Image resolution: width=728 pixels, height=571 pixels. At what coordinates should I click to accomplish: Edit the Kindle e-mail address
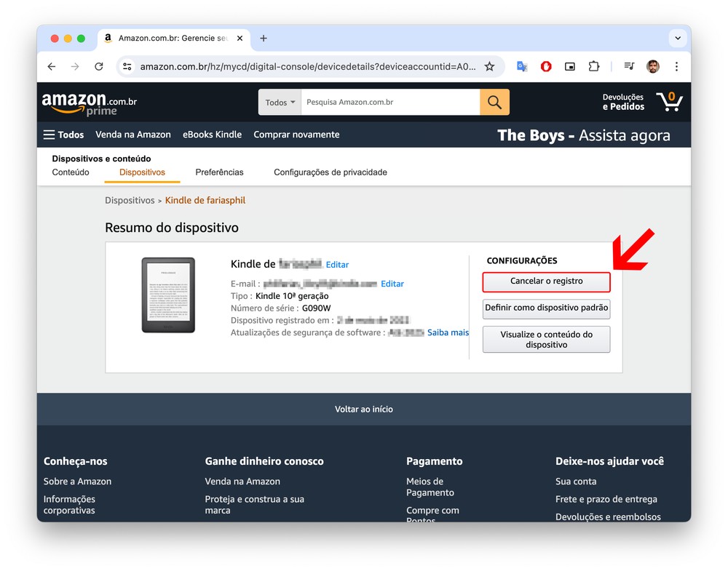[x=392, y=284]
